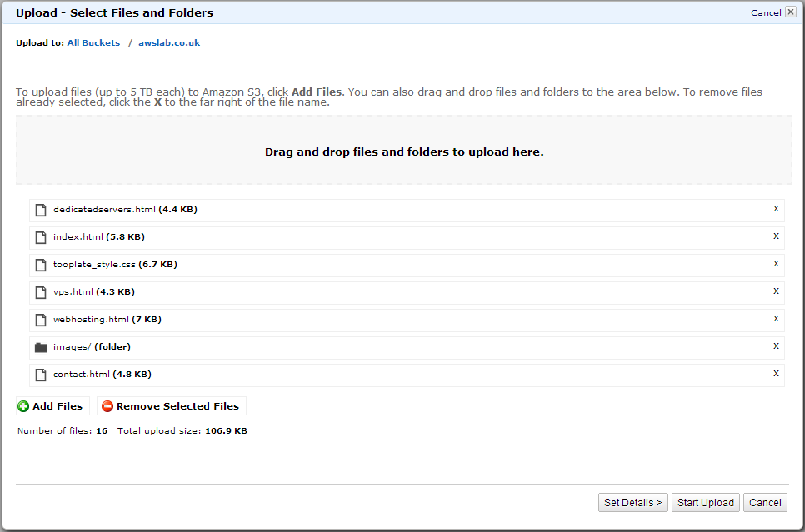This screenshot has height=532, width=805.
Task: Remove tooplate_style.css using its X icon
Action: coord(776,264)
